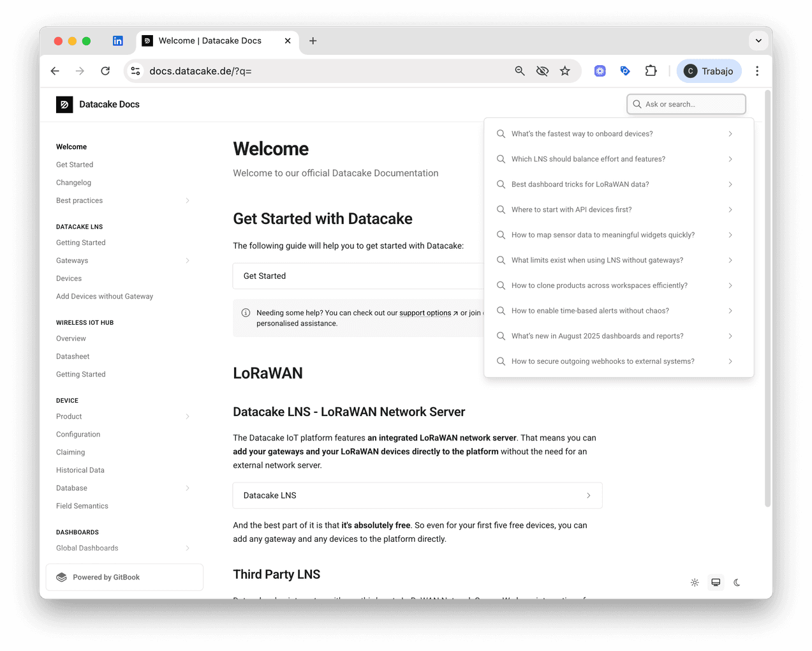Open Configuration under Device
Screen dimensions: 812x651
78,434
